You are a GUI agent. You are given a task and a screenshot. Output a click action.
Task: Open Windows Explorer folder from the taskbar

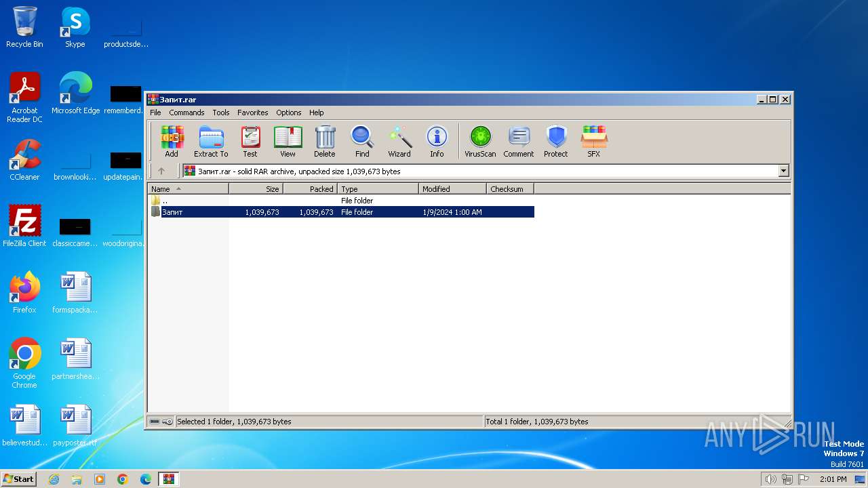[77, 479]
